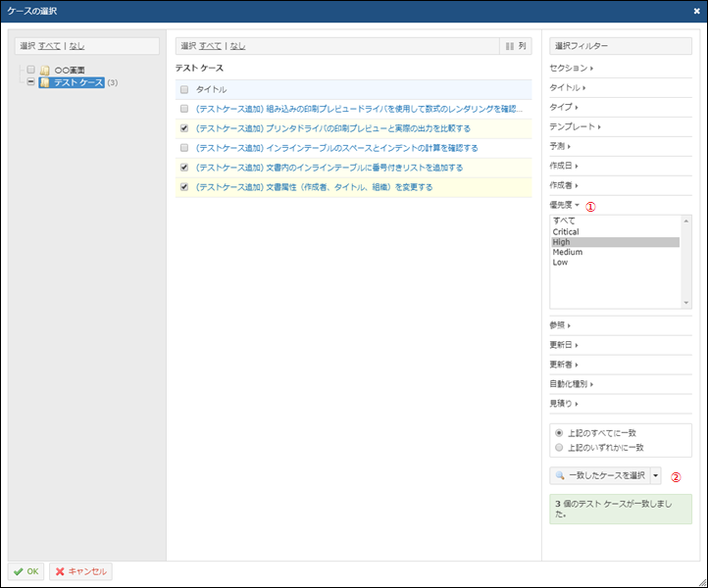Open the インラインテーブルのスペースとインデント test case link
Screen dimensions: 708x588
336,148
